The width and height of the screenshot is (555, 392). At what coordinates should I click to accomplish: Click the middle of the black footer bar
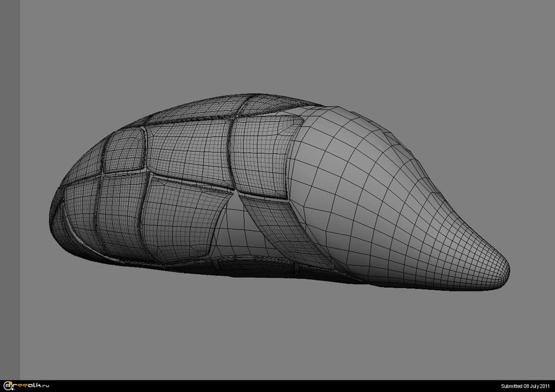(x=277, y=386)
